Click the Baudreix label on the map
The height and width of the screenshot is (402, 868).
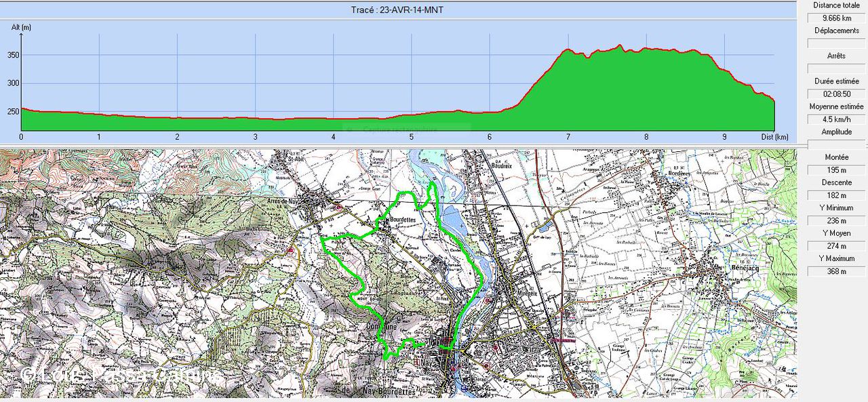coord(500,163)
